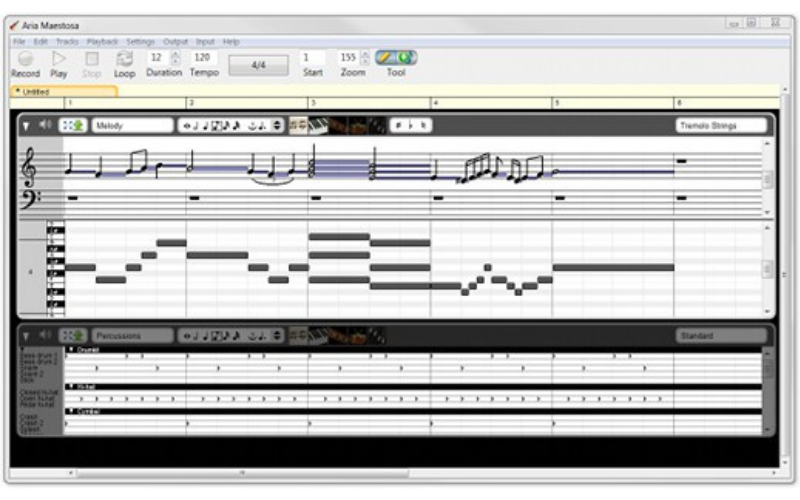Image resolution: width=800 pixels, height=500 pixels.
Task: Mute the Melody track with speaker icon
Action: tap(44, 125)
